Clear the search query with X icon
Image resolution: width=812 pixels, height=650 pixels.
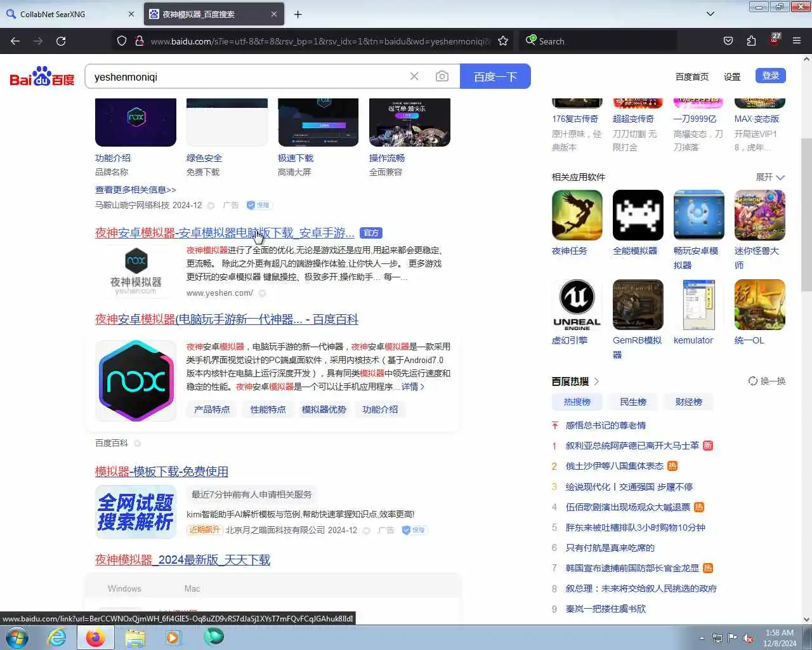414,76
